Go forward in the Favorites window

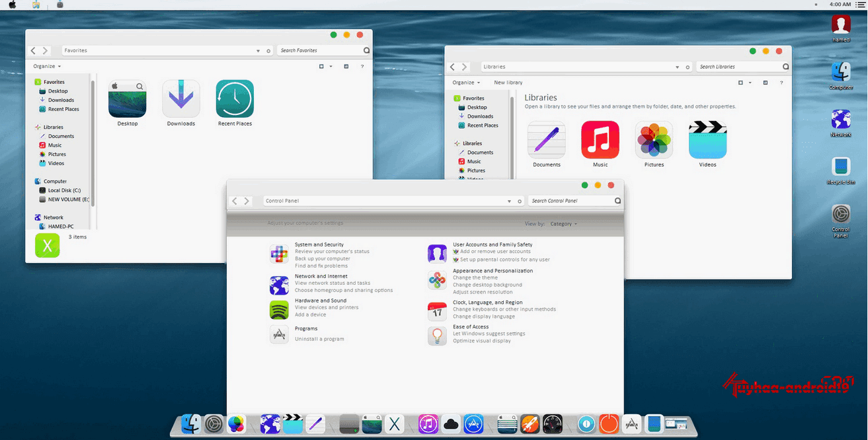click(45, 50)
